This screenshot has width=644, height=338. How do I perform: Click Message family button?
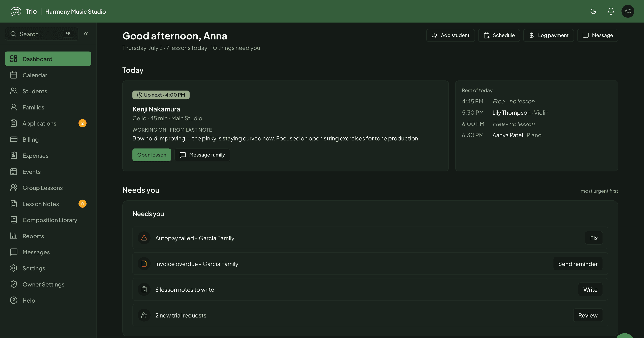202,155
